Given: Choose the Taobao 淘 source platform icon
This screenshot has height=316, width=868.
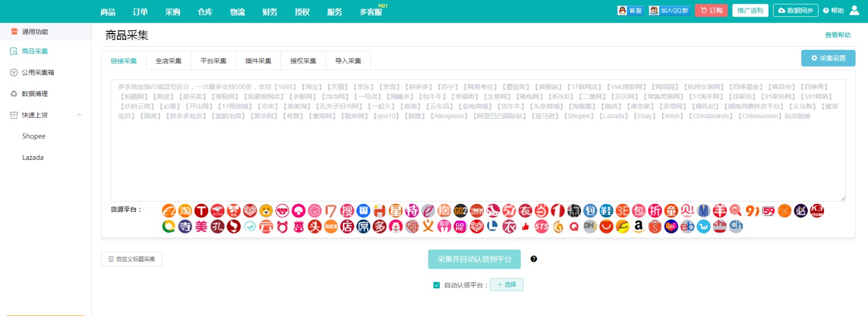Looking at the screenshot, I should tap(185, 211).
